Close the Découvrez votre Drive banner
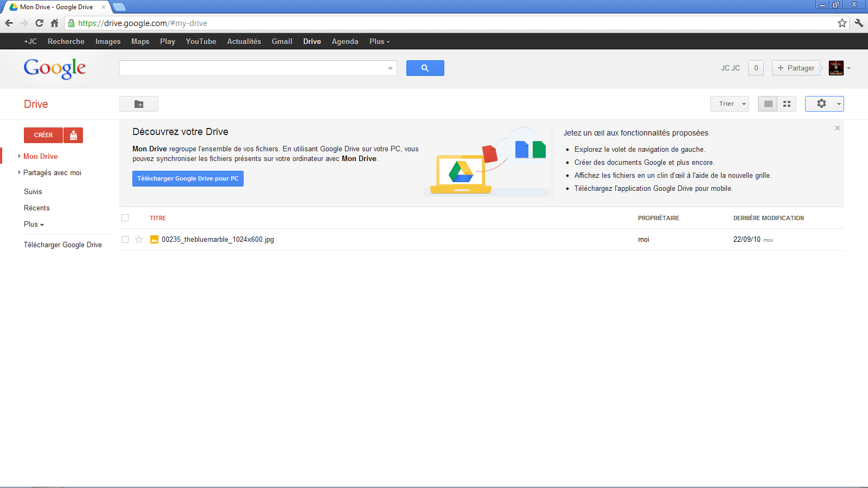The image size is (868, 488). tap(837, 128)
